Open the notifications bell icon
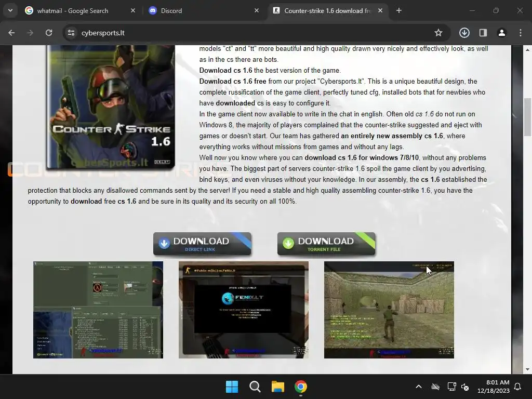The height and width of the screenshot is (399, 532). click(518, 387)
